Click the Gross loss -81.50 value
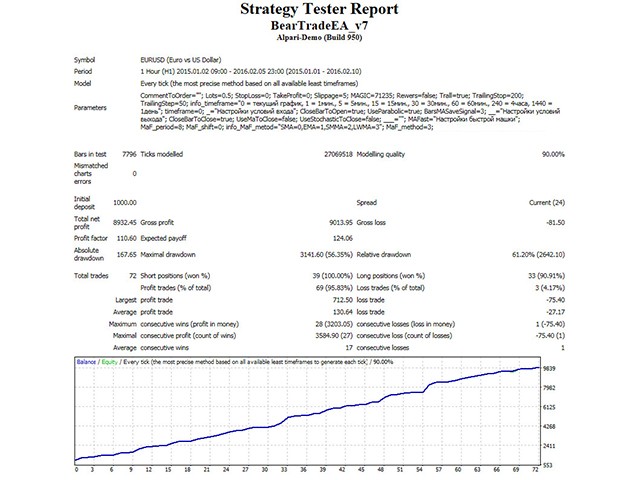Image resolution: width=640 pixels, height=480 pixels. click(x=556, y=223)
